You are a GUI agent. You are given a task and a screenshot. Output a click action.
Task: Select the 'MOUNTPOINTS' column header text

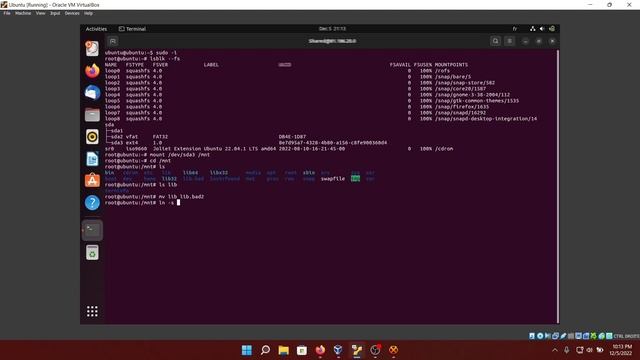click(451, 65)
